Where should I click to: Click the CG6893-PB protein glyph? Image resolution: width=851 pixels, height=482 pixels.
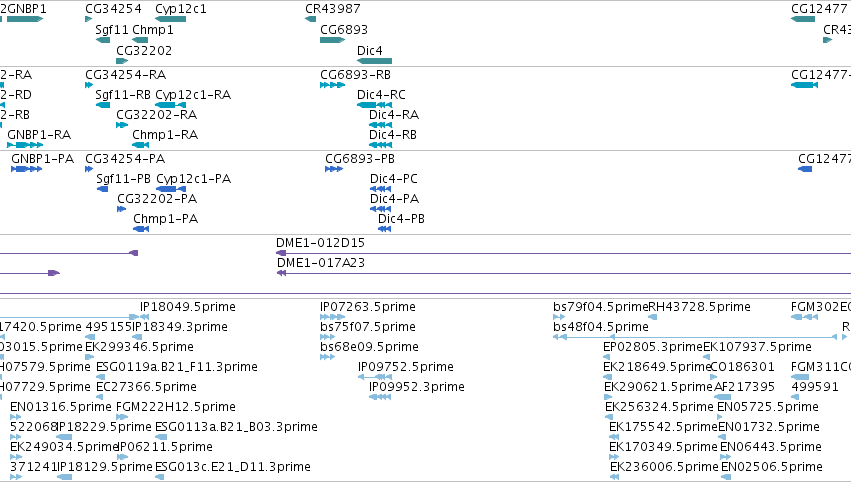click(334, 169)
